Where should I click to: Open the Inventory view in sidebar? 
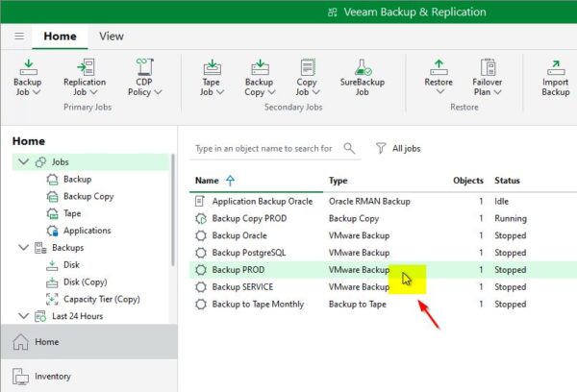(x=89, y=377)
